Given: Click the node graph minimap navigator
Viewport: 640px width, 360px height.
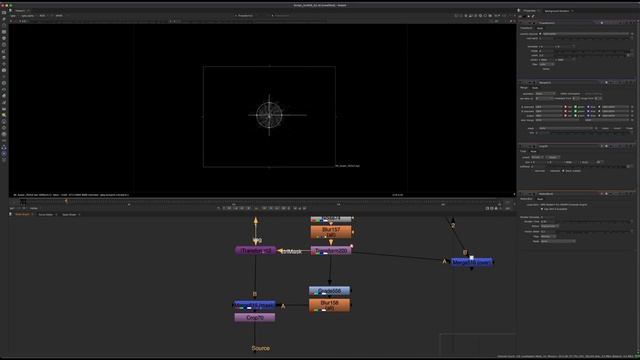Looking at the screenshot, I should coord(478,344).
